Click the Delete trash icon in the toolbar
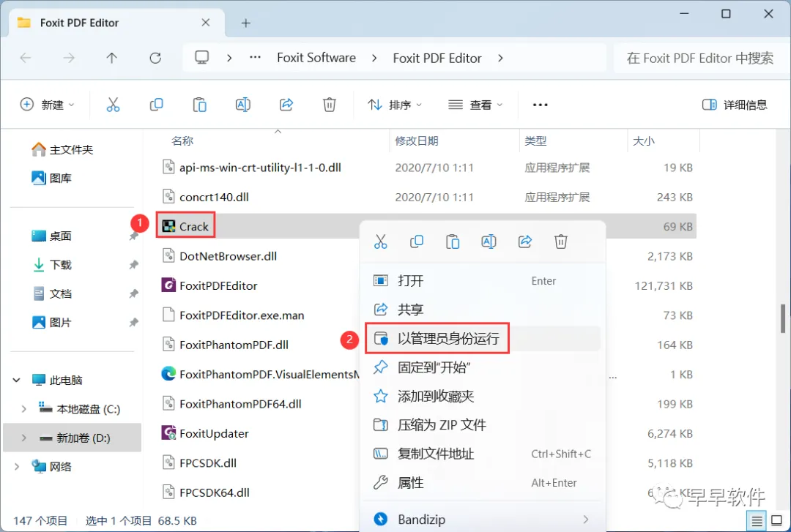Viewport: 791px width, 532px height. [x=330, y=105]
